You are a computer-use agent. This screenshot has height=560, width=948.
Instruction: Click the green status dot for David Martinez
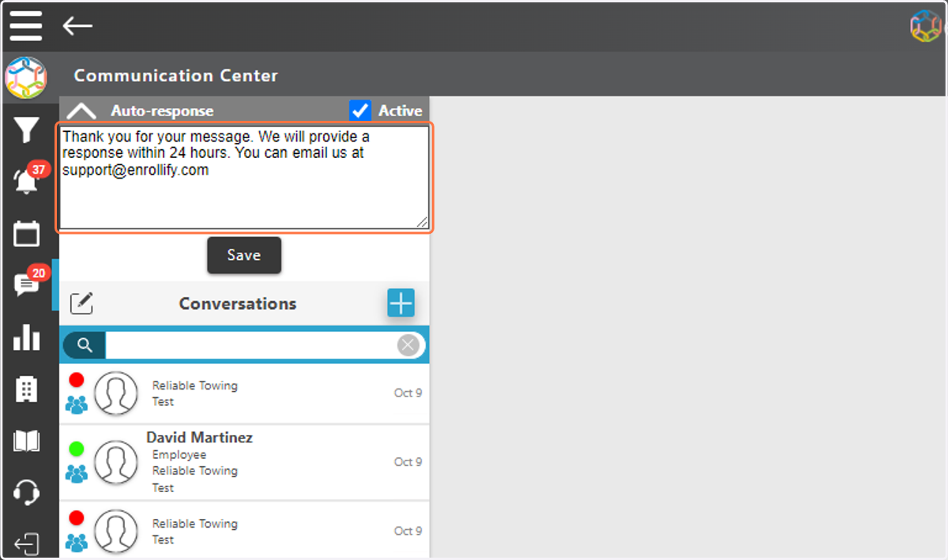coord(77,449)
